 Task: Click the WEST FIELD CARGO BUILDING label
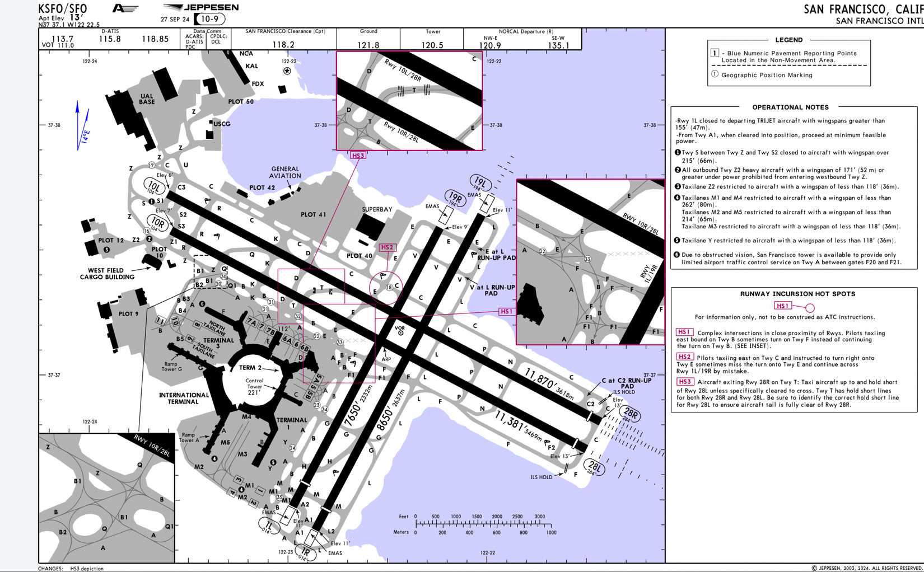point(107,274)
